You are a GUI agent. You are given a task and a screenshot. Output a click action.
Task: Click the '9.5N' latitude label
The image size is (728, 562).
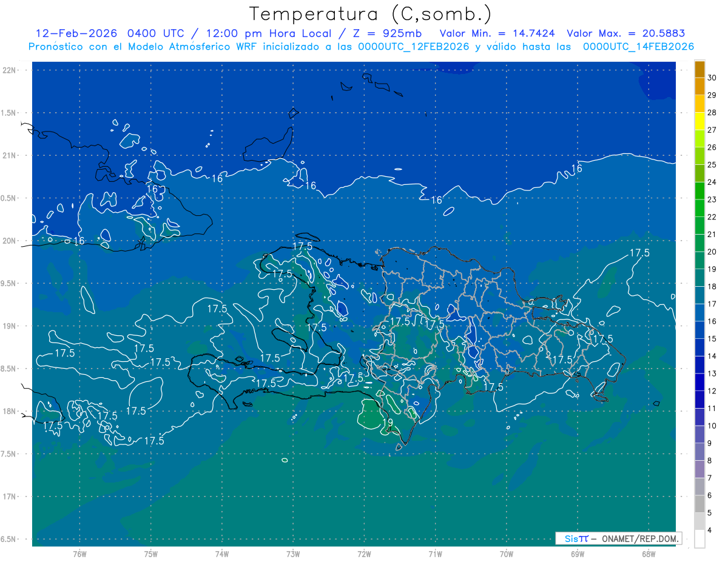pyautogui.click(x=9, y=283)
